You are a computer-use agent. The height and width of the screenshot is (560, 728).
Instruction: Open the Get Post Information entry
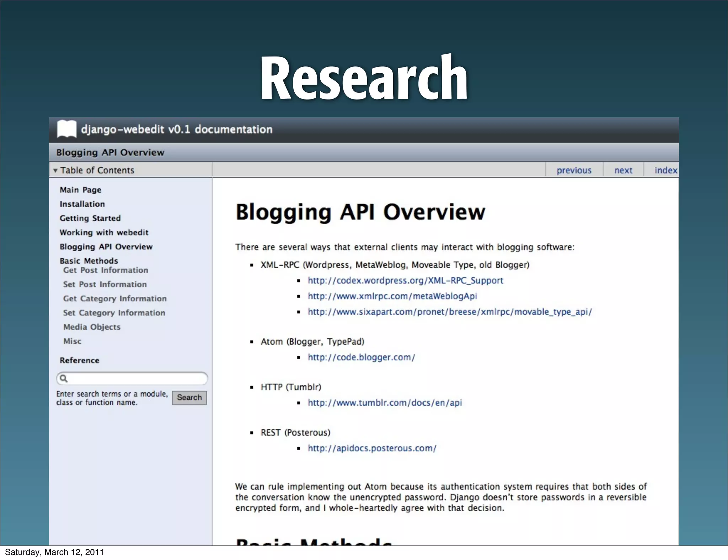click(x=106, y=270)
